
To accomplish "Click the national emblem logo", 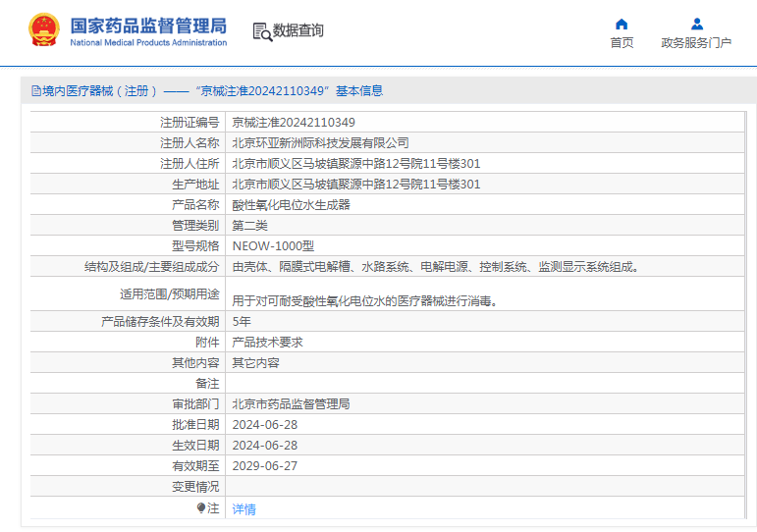I will pyautogui.click(x=44, y=29).
